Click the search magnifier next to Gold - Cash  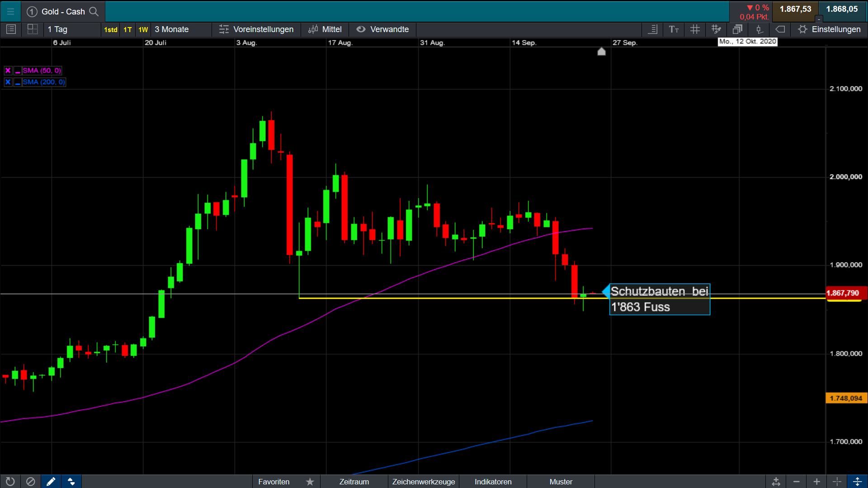click(x=94, y=11)
